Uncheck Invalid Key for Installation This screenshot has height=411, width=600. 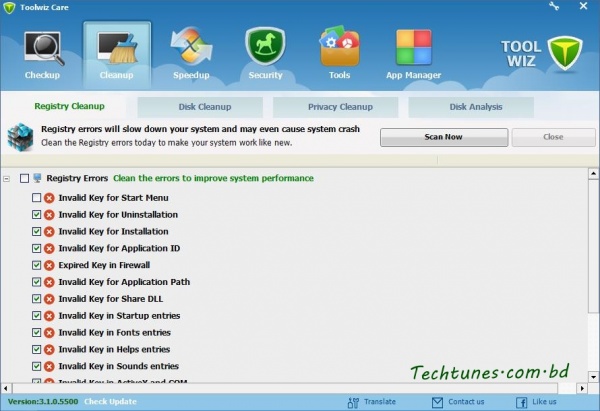click(x=36, y=232)
